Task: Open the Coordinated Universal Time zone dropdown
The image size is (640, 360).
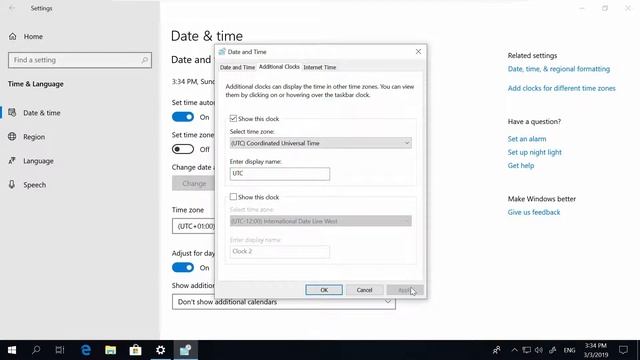Action: tap(320, 143)
